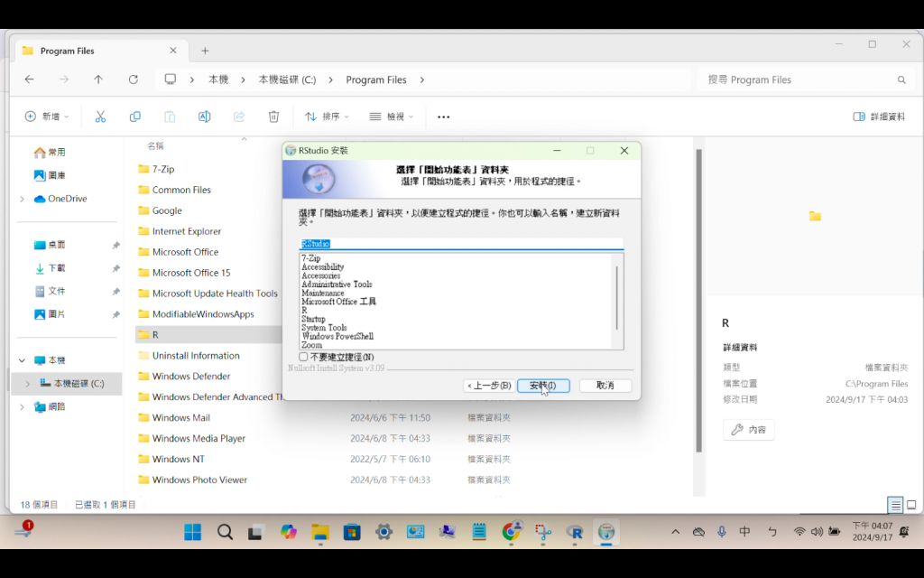The height and width of the screenshot is (578, 924).
Task: Open Settings gear on the taskbar
Action: click(383, 532)
